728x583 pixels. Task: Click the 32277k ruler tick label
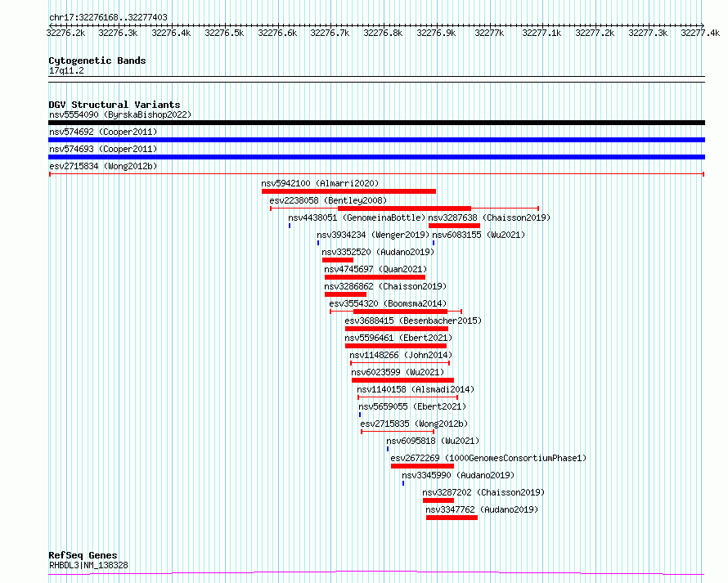489,33
